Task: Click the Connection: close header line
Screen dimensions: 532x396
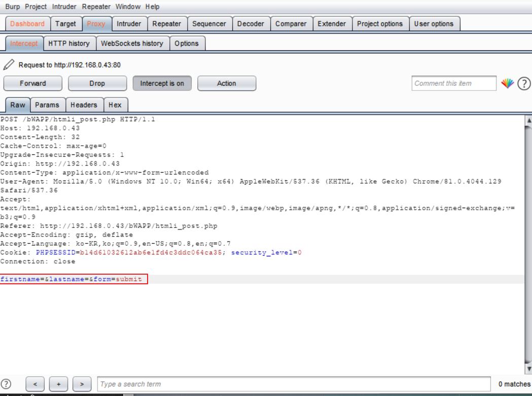Action: pos(38,261)
